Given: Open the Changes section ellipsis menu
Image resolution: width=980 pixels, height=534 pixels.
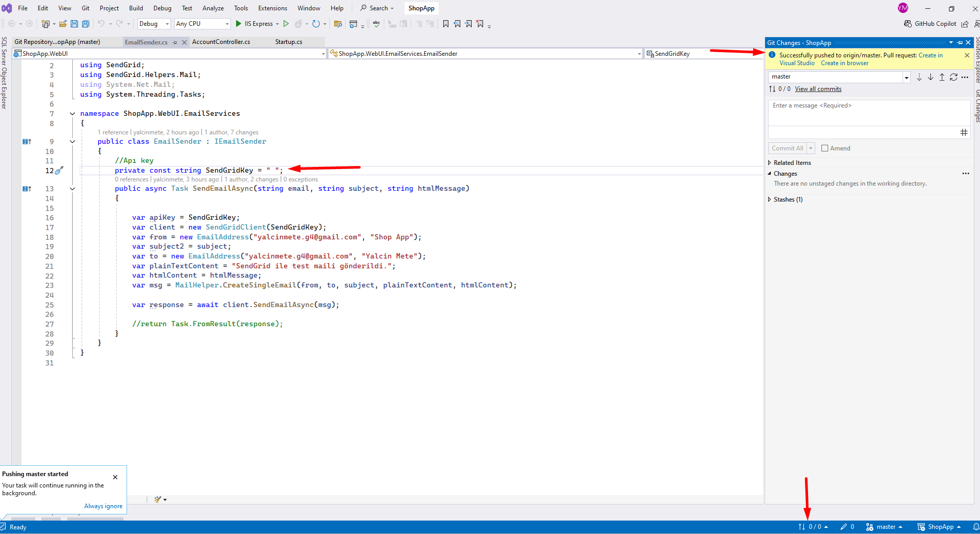Looking at the screenshot, I should pyautogui.click(x=966, y=174).
